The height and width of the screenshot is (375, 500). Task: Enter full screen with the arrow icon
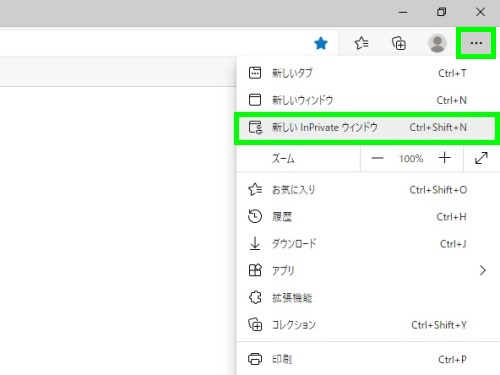[x=481, y=158]
